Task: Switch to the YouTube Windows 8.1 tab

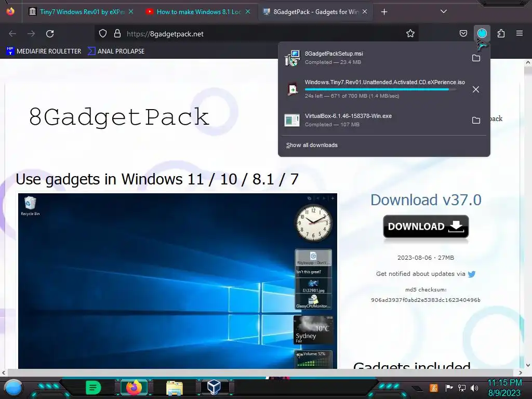Action: [199, 12]
